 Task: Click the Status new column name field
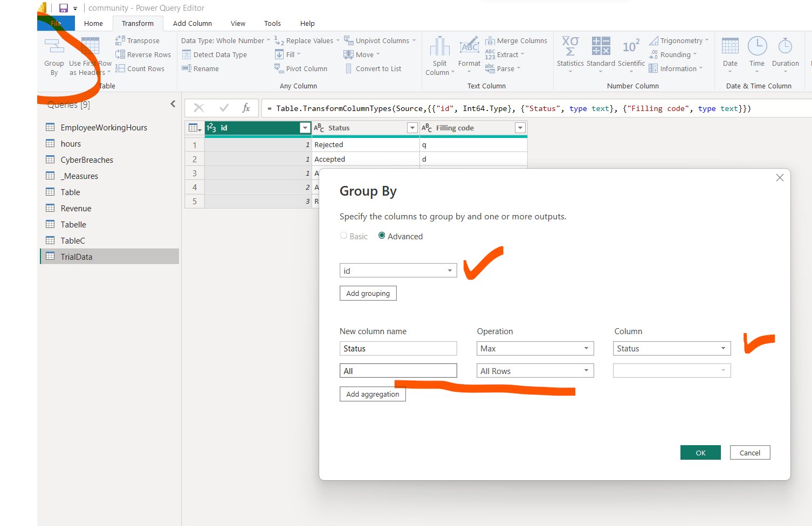pyautogui.click(x=398, y=348)
